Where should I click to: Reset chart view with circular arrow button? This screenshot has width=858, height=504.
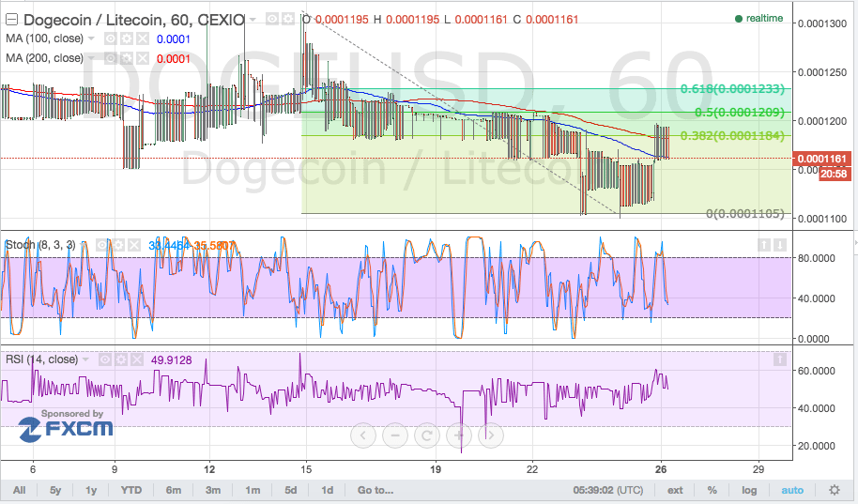point(427,435)
